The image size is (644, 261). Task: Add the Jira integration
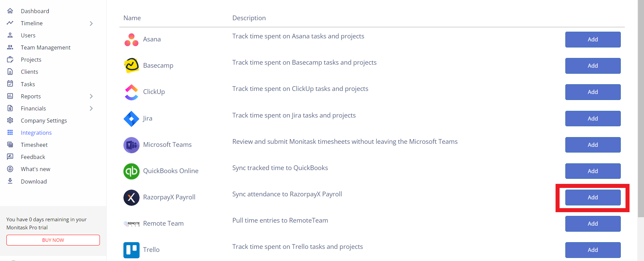pos(593,119)
